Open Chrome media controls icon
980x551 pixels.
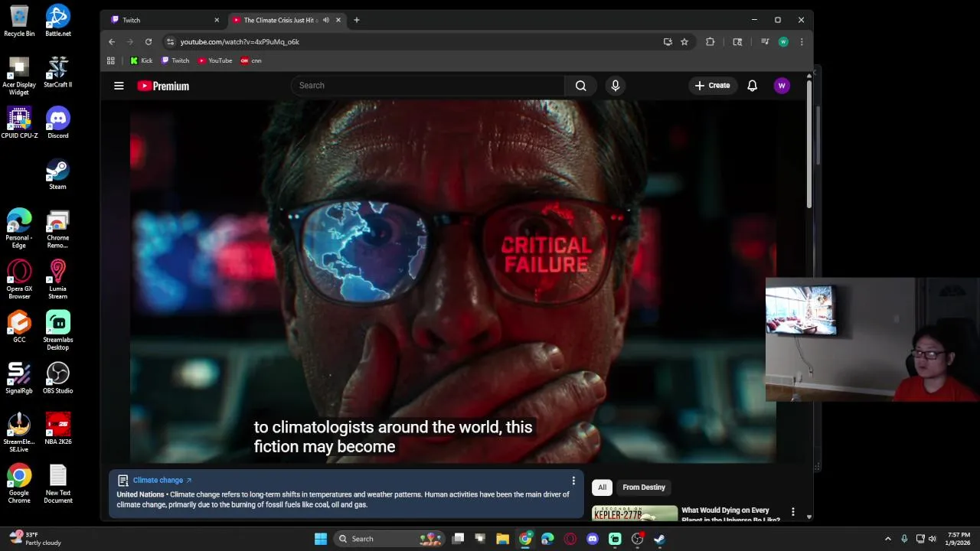tap(765, 42)
